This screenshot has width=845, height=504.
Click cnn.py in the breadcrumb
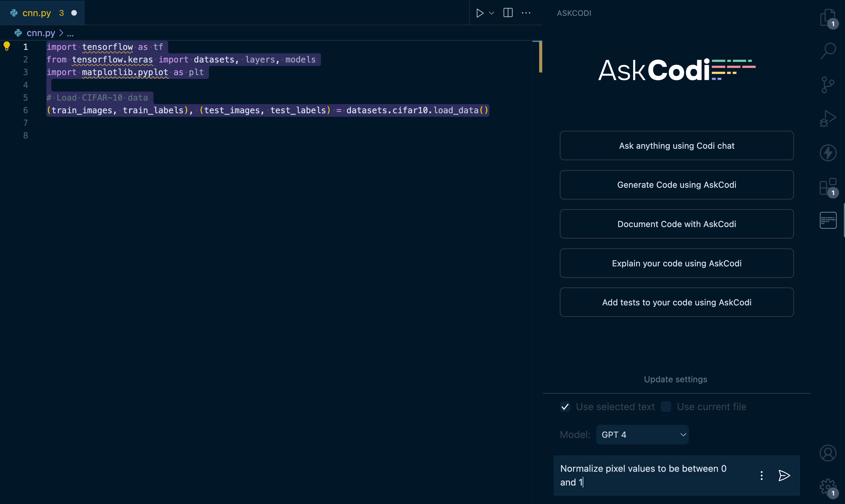pos(41,33)
